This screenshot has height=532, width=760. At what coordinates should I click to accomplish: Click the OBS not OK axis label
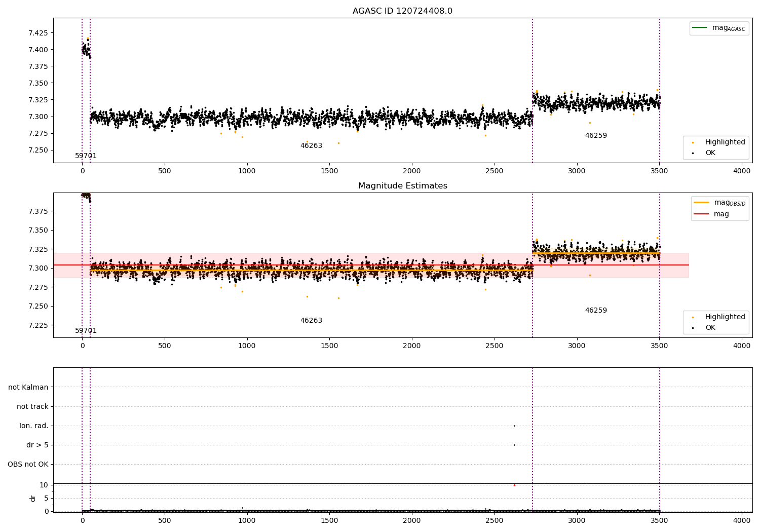[x=28, y=464]
